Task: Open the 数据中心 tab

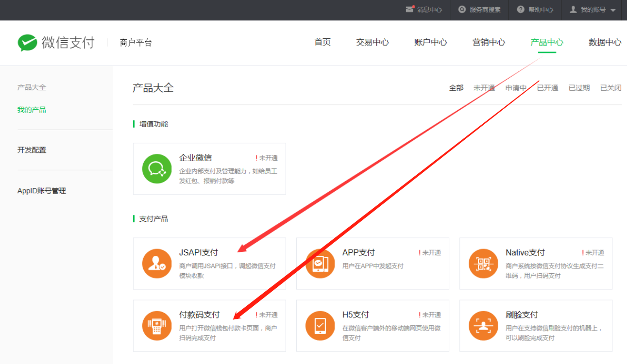Action: coord(605,42)
